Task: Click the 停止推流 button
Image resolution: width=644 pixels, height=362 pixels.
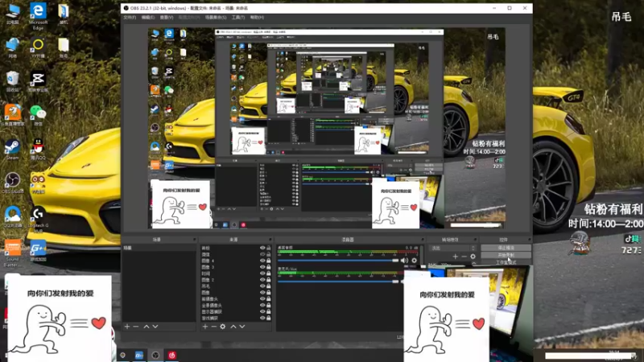Action: tap(506, 248)
